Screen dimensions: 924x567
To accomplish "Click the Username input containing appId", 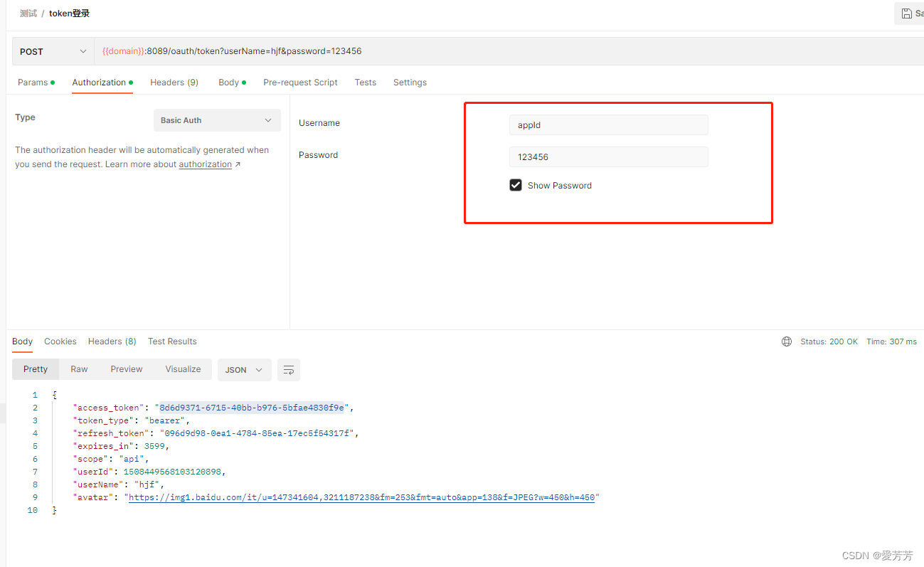I will coord(608,124).
